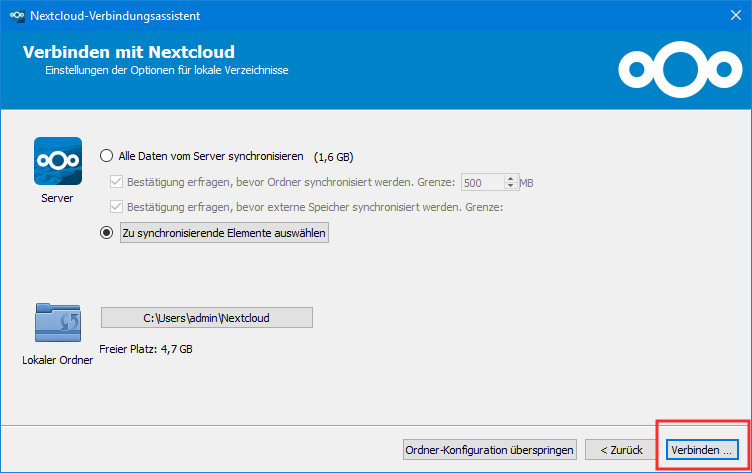Click the Lokaler Ordner folder icon
The height and width of the screenshot is (473, 752).
pos(57,324)
